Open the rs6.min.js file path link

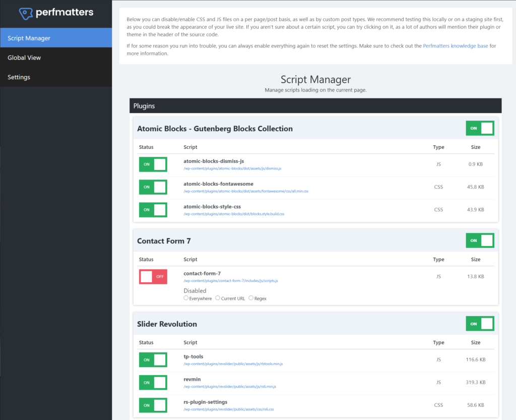pyautogui.click(x=228, y=388)
